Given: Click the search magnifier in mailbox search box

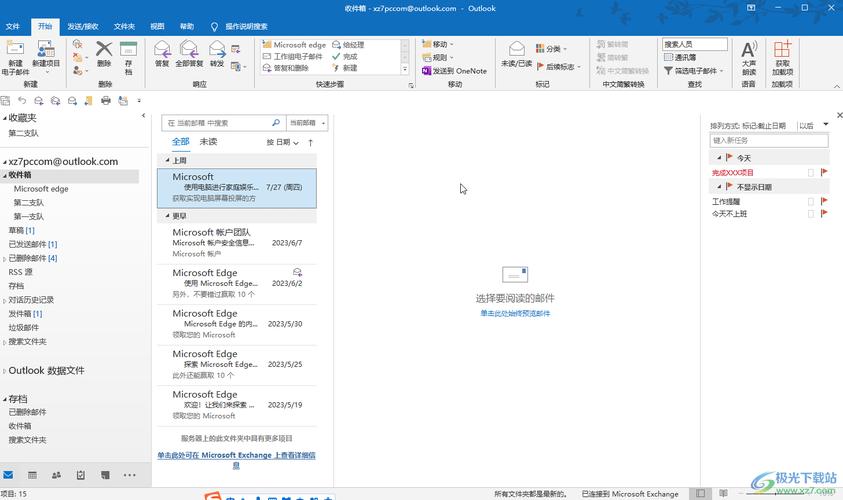Looking at the screenshot, I should pyautogui.click(x=276, y=123).
